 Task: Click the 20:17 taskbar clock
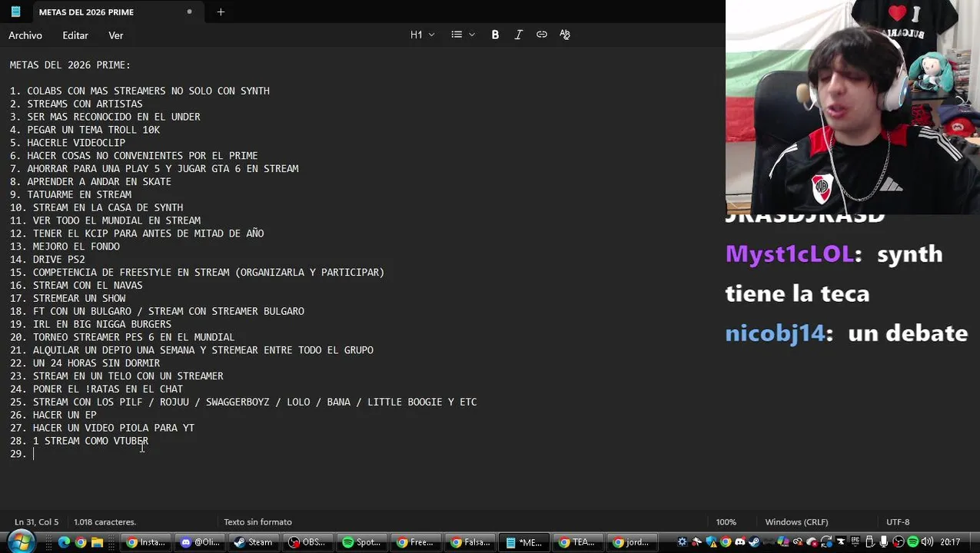click(x=949, y=541)
